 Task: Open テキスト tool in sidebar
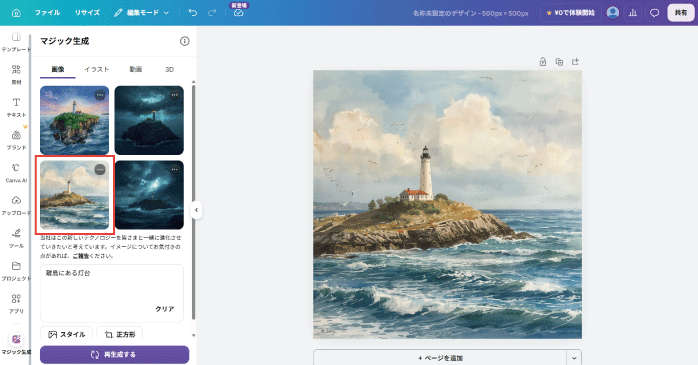(16, 107)
